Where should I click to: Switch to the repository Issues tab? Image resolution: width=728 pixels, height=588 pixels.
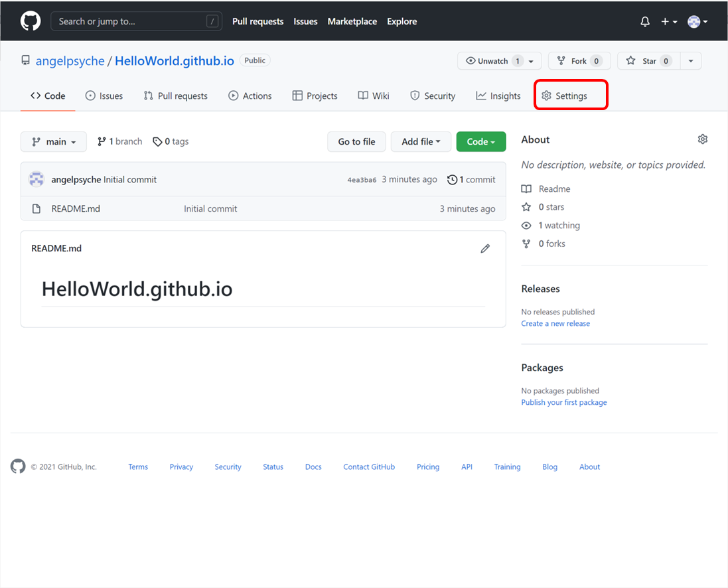pos(104,96)
